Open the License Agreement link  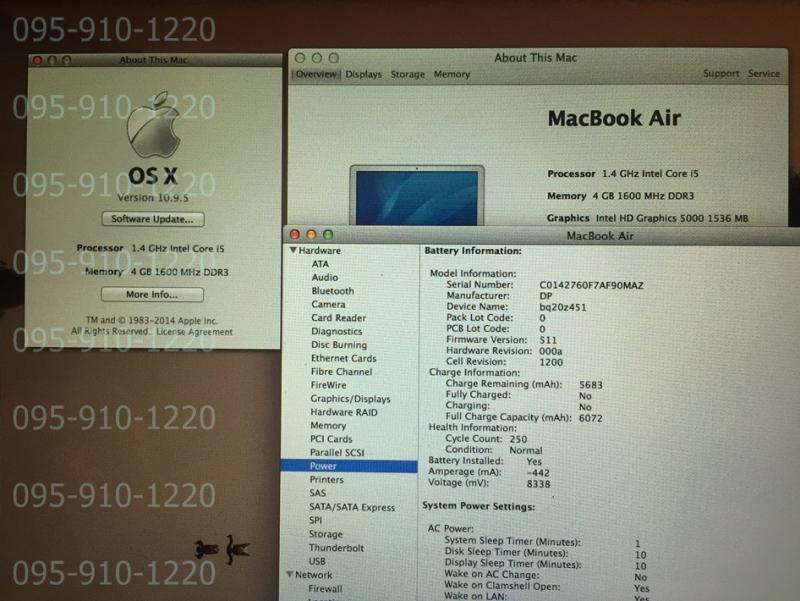(194, 332)
